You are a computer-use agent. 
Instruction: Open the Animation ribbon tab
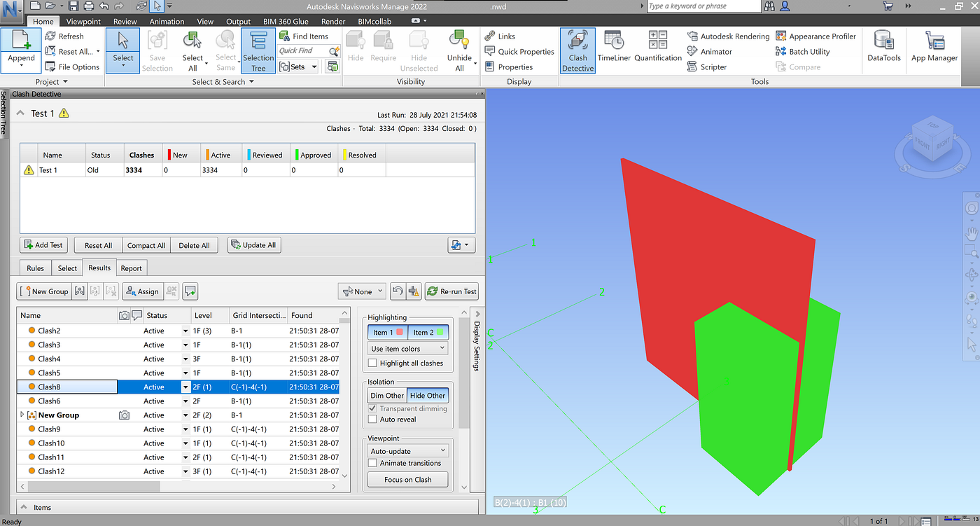167,22
